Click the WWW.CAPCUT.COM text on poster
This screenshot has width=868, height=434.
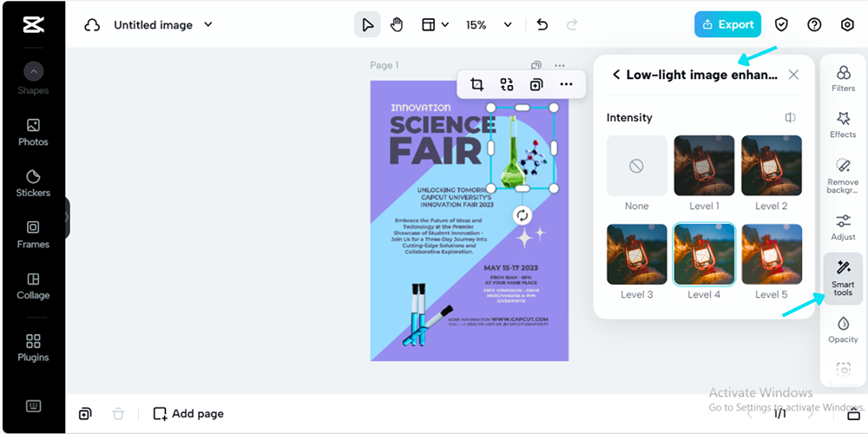(519, 319)
